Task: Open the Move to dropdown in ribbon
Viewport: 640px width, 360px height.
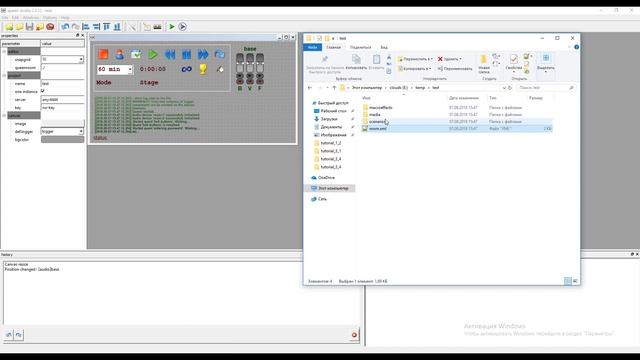Action: 415,59
